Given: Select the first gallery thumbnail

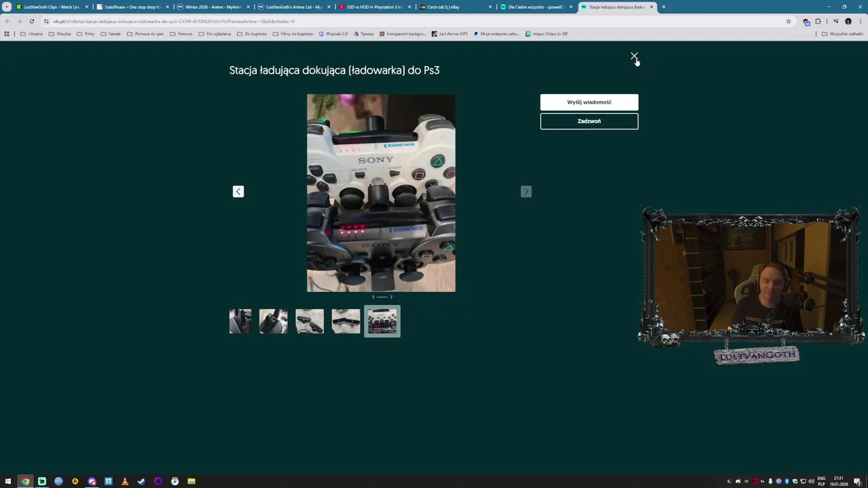Looking at the screenshot, I should tap(240, 321).
